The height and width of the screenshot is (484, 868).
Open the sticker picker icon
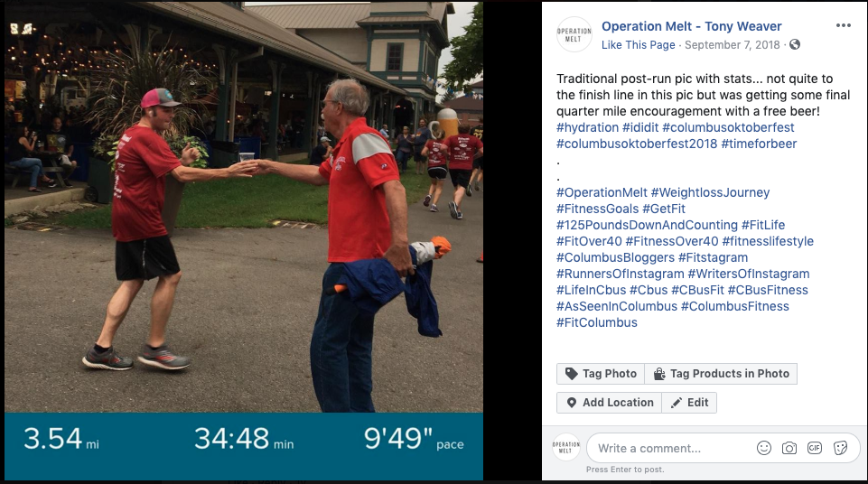[x=840, y=448]
